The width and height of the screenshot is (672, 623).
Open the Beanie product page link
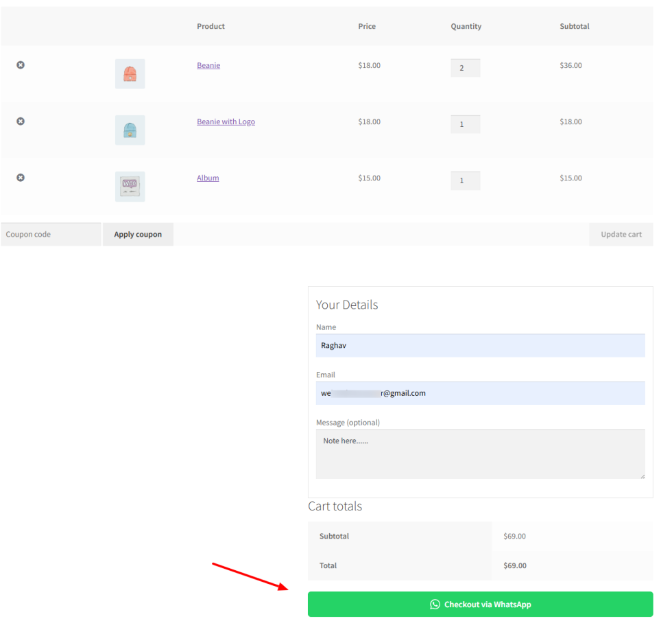(x=208, y=65)
